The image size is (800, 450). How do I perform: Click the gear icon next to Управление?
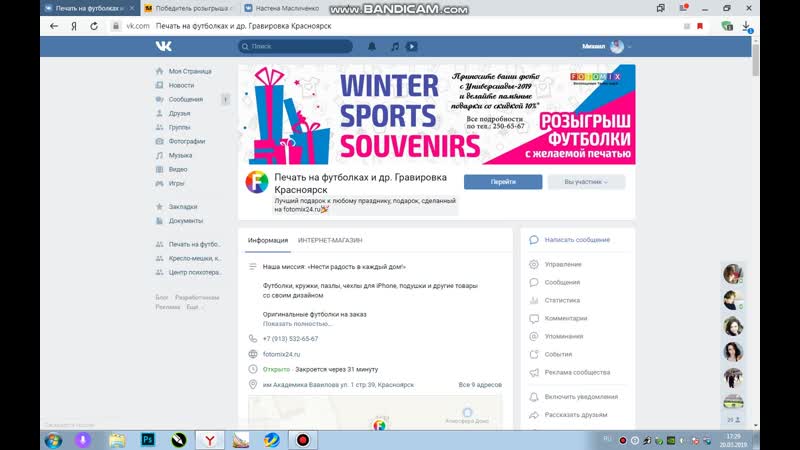[x=534, y=264]
